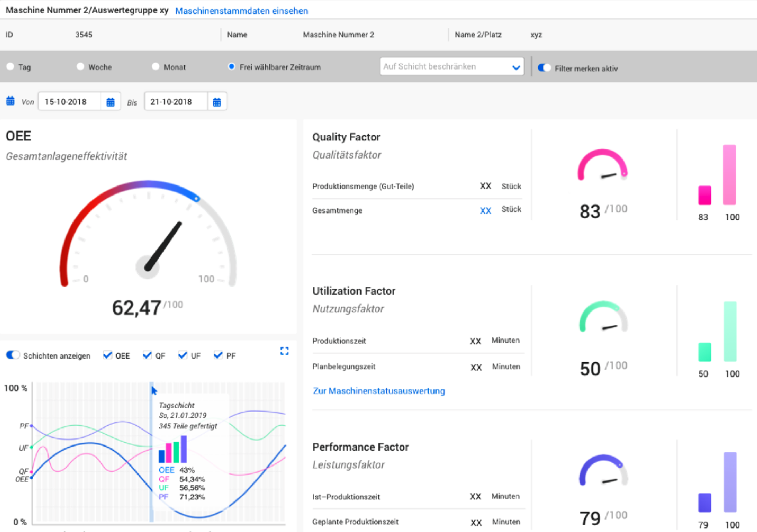Select the Woche radio button
Viewport: 757px width, 532px height.
pos(80,66)
